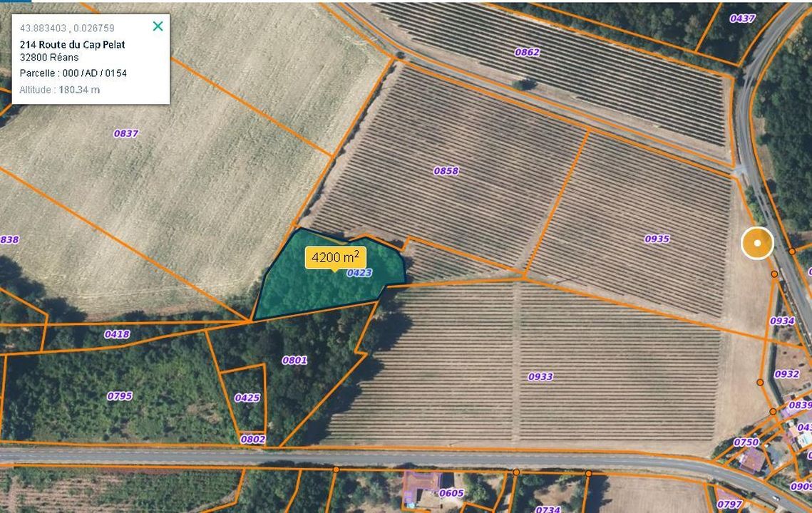Click parcel label 0795
Image resolution: width=812 pixels, height=513 pixels.
120,395
